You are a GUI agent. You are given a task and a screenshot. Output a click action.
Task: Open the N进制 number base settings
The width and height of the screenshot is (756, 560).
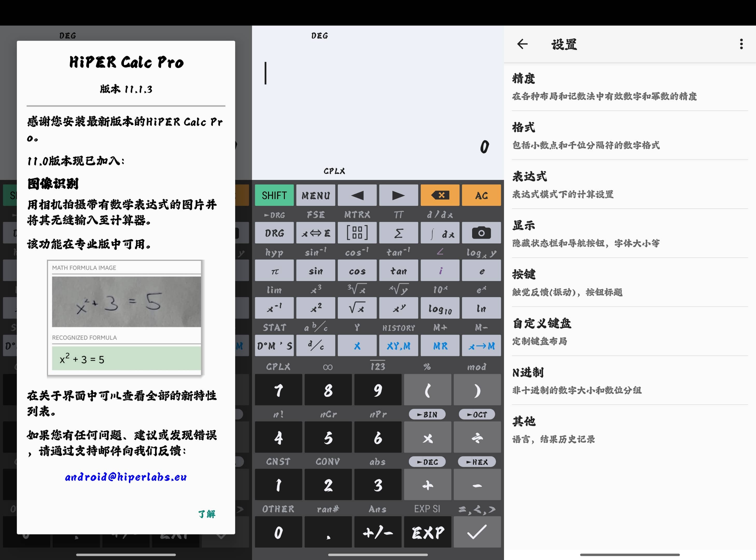coord(630,380)
